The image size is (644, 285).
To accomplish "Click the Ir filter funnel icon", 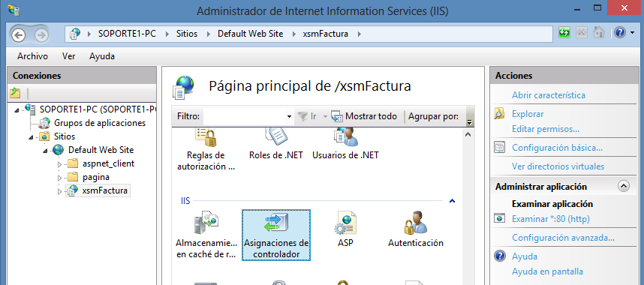I will click(x=302, y=116).
